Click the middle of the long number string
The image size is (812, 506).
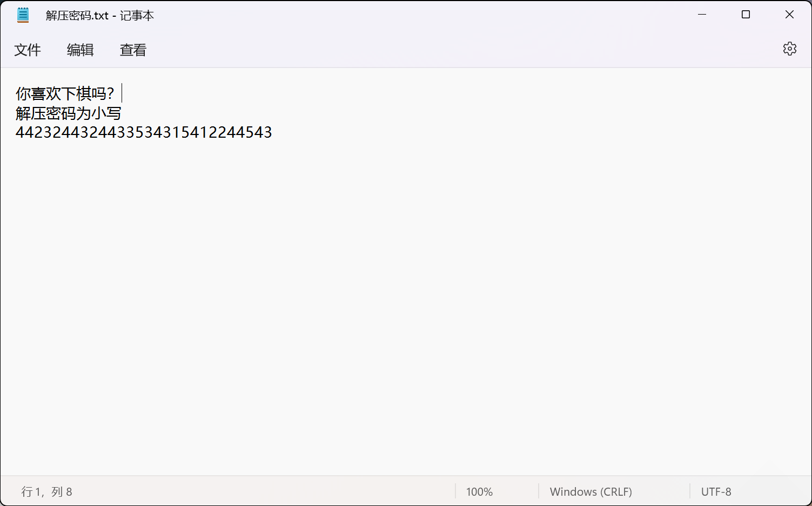(144, 132)
